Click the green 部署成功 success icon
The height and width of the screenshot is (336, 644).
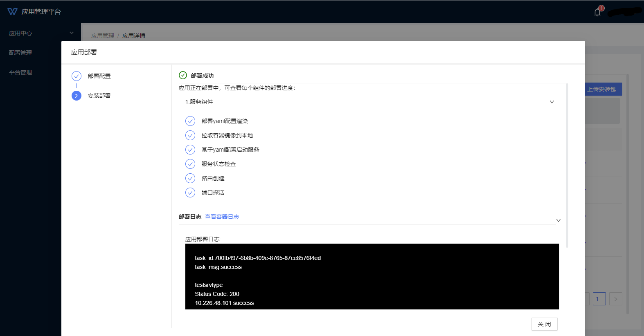tap(183, 75)
